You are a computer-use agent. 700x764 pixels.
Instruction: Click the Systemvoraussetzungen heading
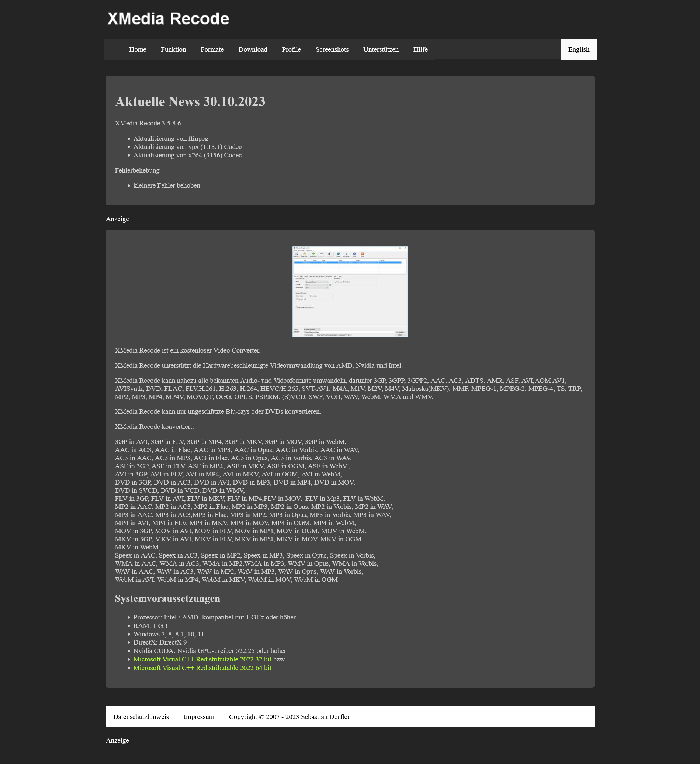click(x=167, y=598)
